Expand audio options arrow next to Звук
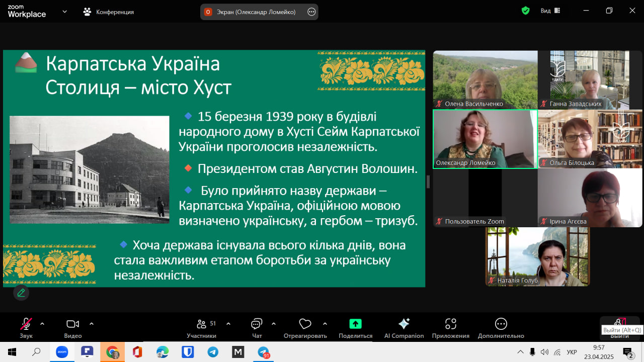The height and width of the screenshot is (362, 644). [42, 324]
